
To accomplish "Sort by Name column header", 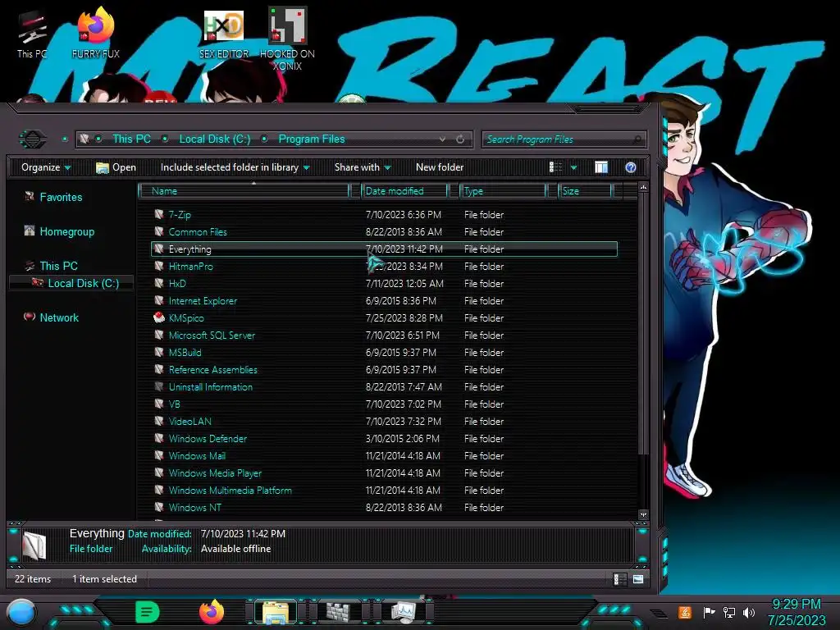I will point(244,190).
